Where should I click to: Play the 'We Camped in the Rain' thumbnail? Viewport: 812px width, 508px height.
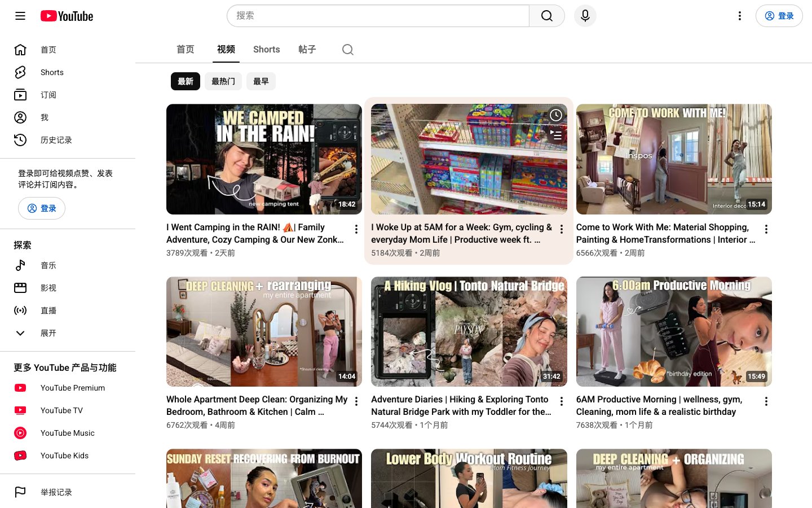pos(264,159)
